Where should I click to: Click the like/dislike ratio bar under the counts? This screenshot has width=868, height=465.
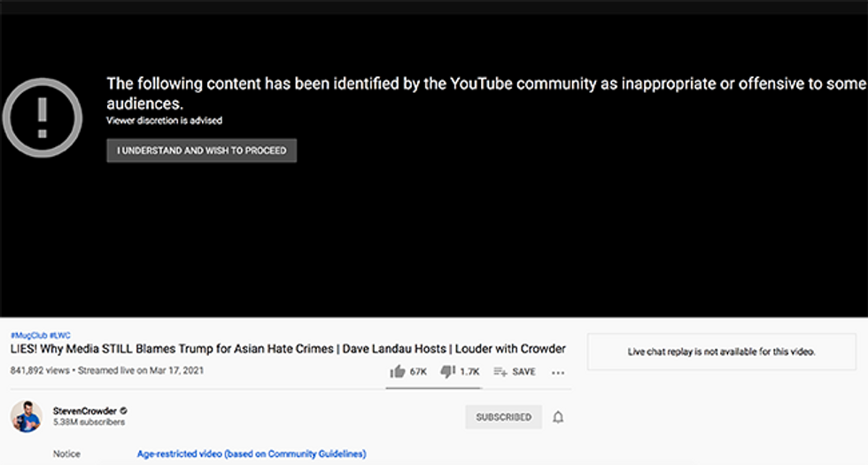(x=433, y=388)
